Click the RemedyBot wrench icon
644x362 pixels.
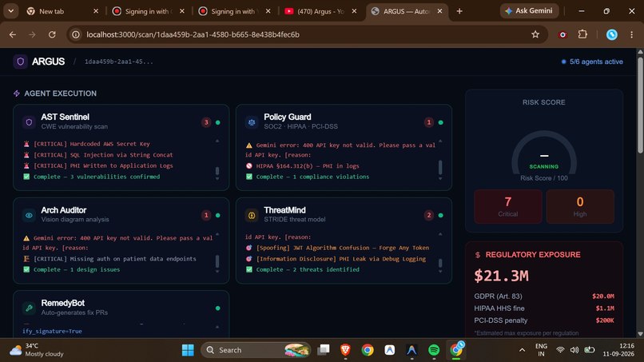coord(29,308)
